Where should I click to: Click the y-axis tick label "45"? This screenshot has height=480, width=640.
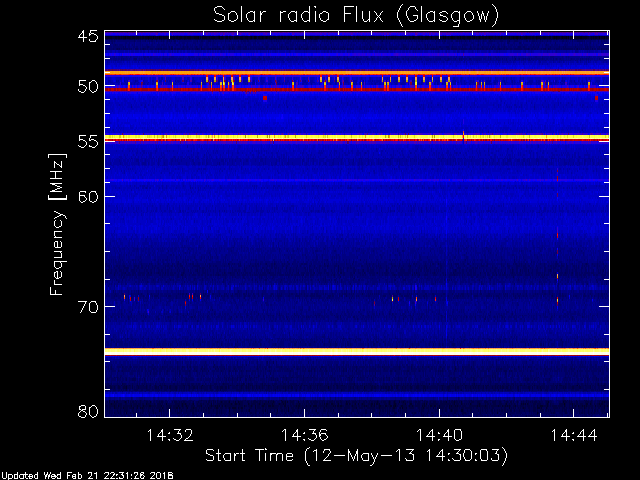click(88, 36)
